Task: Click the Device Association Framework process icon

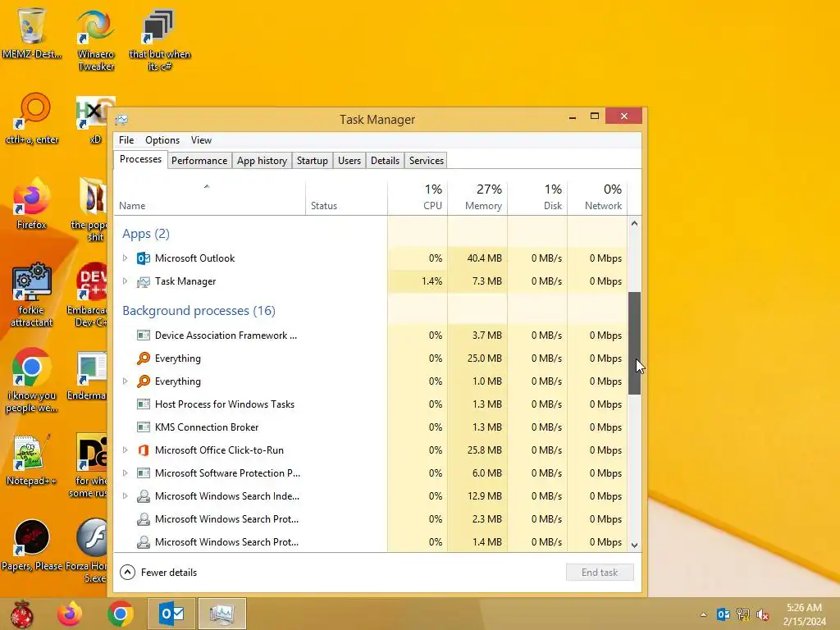Action: pyautogui.click(x=143, y=336)
